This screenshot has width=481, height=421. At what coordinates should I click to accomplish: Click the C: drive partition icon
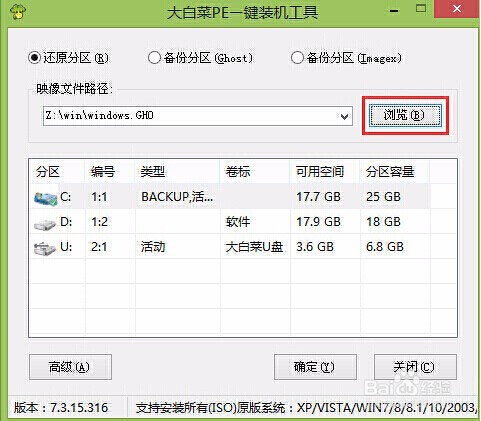point(45,198)
